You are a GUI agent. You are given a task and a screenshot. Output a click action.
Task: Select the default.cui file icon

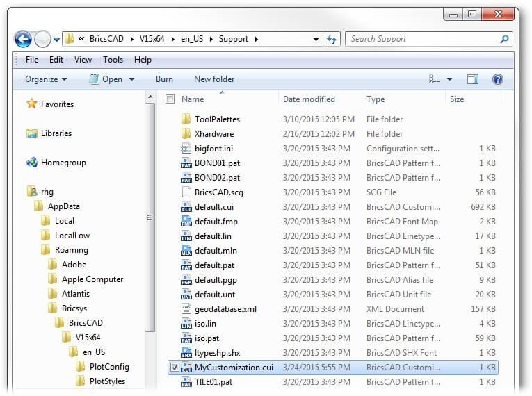186,206
